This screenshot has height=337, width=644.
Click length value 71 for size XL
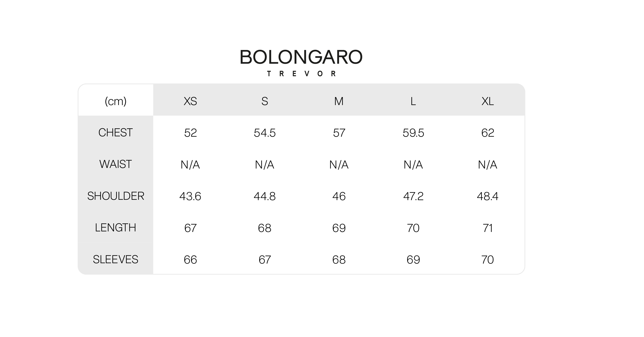487,228
